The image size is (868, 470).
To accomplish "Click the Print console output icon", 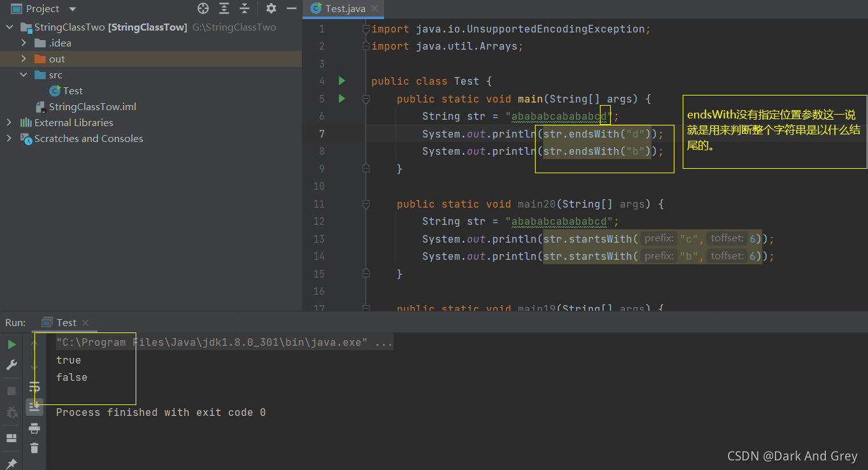I will 34,428.
